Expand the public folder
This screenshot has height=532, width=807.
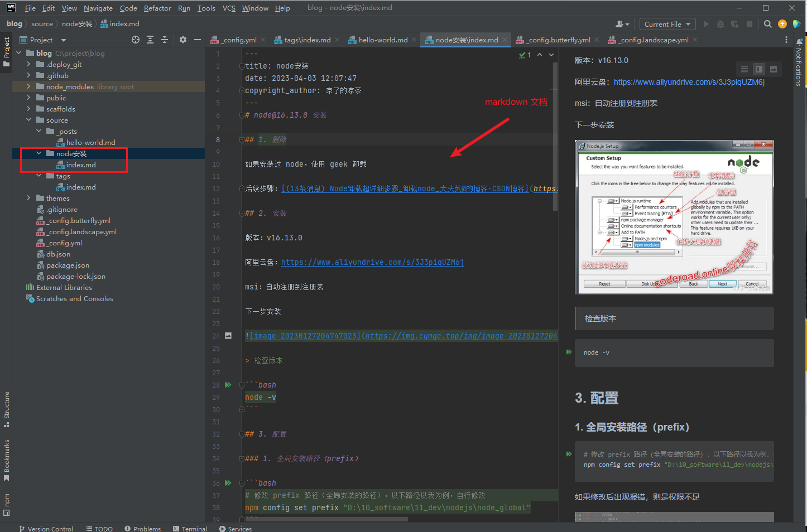pyautogui.click(x=28, y=98)
